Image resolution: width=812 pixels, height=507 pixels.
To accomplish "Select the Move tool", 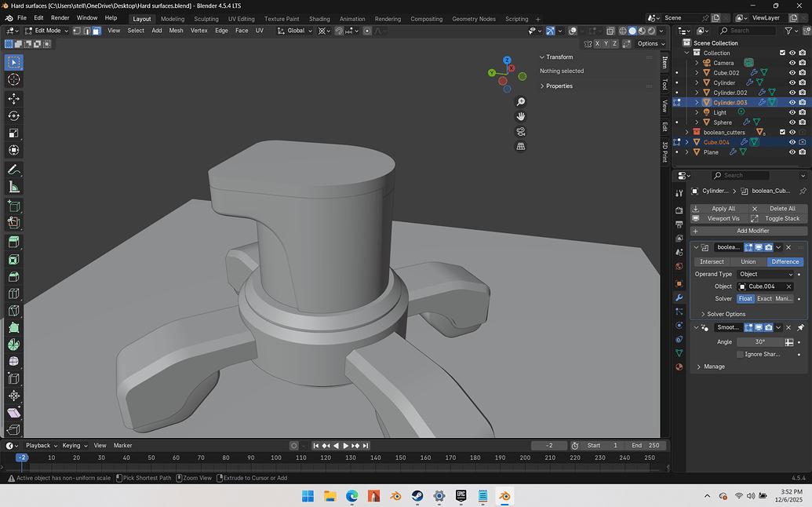I will point(14,98).
